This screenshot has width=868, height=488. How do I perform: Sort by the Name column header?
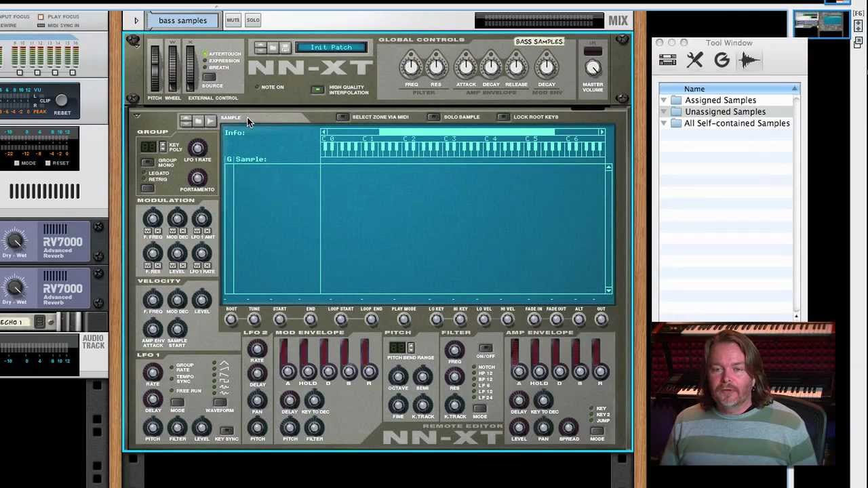tap(729, 89)
